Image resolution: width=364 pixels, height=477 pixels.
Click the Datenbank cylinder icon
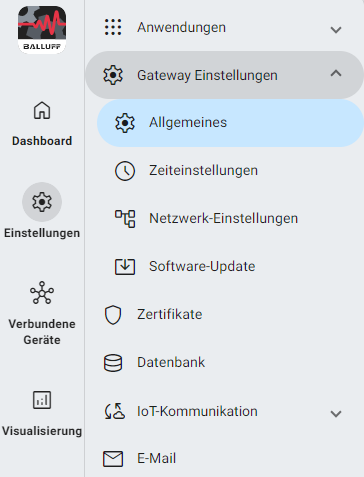coord(113,363)
